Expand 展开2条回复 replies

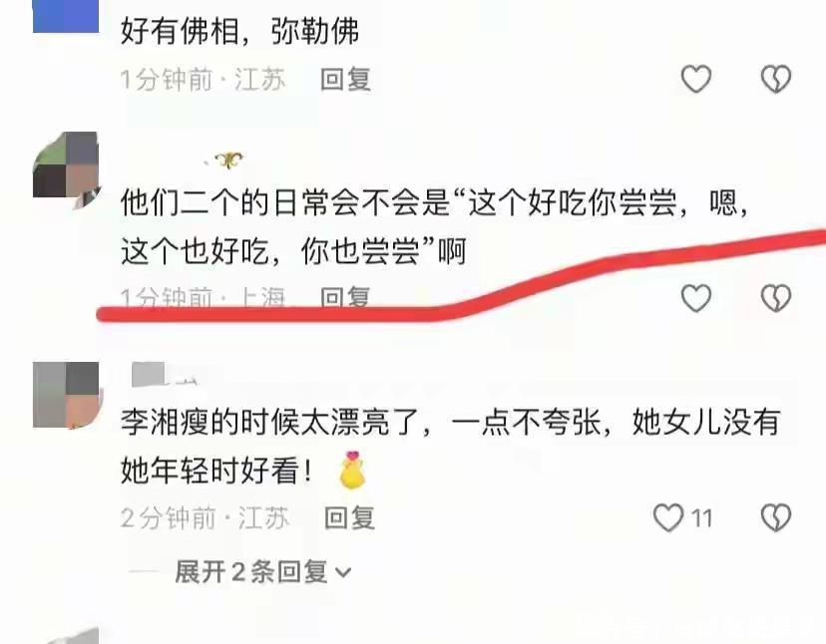click(x=262, y=572)
